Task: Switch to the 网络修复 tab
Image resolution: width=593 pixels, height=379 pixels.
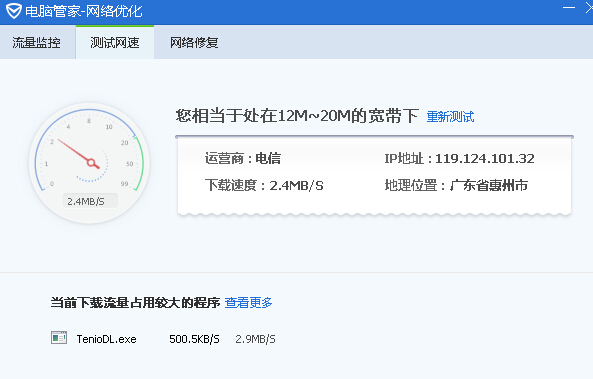Action: 194,42
